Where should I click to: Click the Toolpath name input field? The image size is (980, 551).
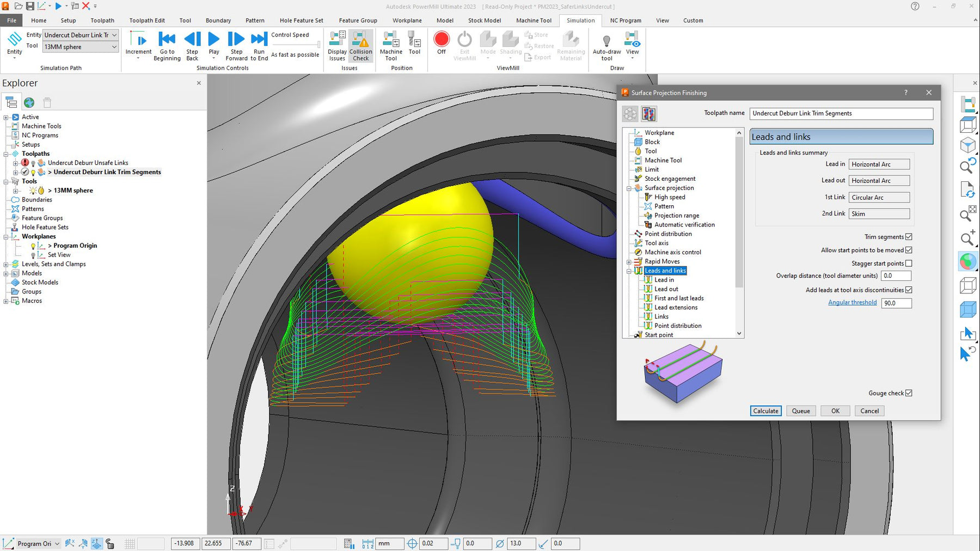tap(841, 113)
